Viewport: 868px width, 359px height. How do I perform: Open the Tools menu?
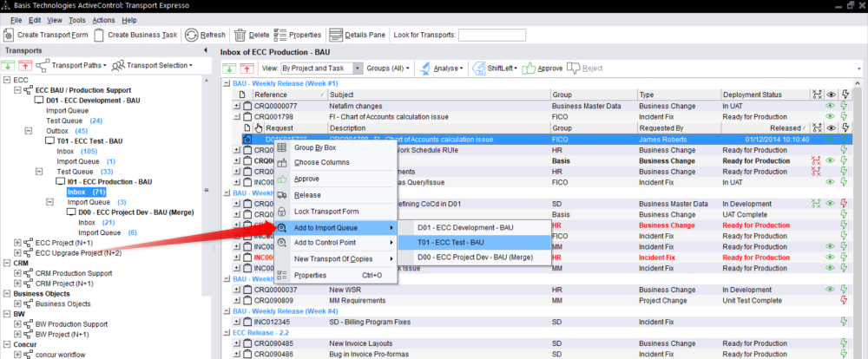click(x=77, y=20)
